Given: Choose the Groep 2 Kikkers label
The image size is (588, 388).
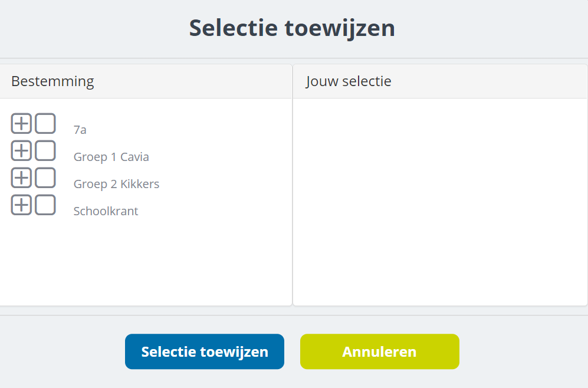Looking at the screenshot, I should click(x=116, y=184).
